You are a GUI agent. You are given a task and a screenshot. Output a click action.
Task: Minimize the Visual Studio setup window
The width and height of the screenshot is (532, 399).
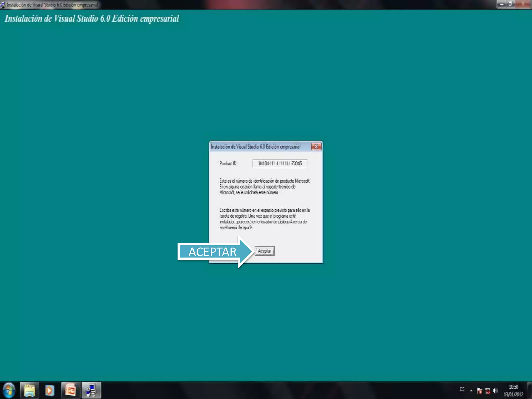click(x=502, y=4)
